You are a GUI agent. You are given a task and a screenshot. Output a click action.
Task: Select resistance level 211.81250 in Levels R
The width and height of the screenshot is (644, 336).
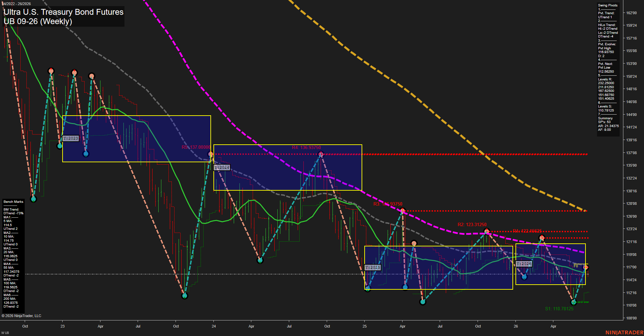point(606,87)
